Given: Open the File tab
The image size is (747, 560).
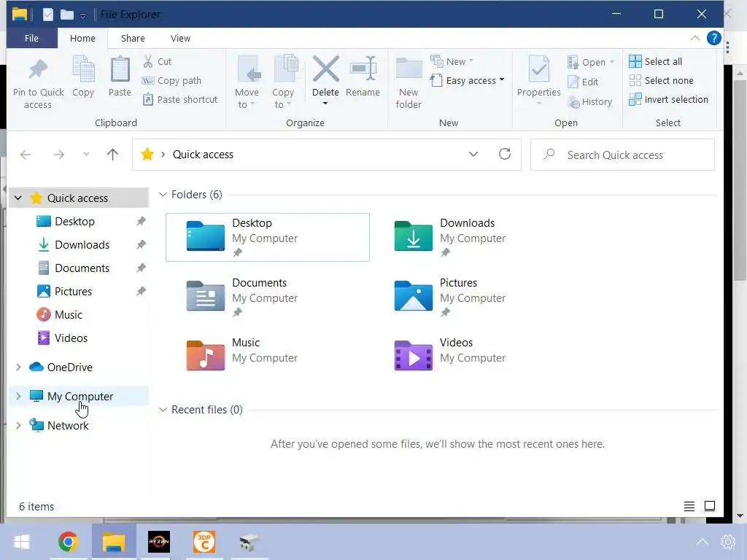Looking at the screenshot, I should click(x=31, y=38).
